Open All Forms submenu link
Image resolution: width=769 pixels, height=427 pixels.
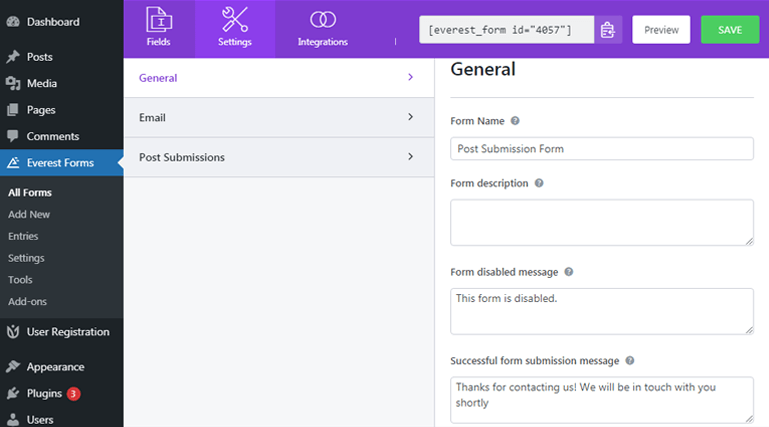pos(30,193)
